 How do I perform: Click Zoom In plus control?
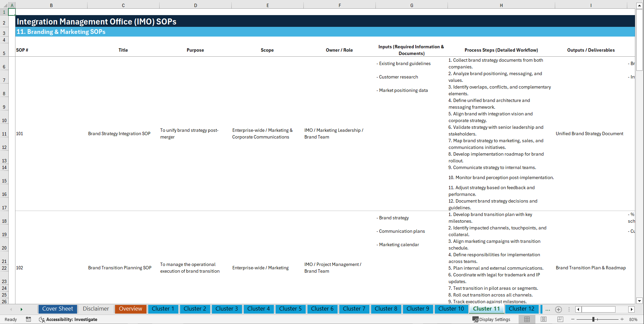(623, 319)
